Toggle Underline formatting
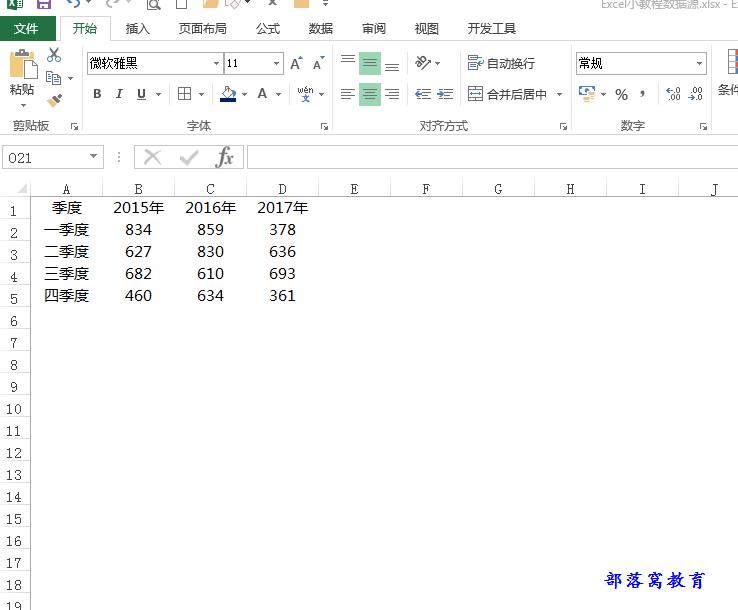This screenshot has width=738, height=610. 141,94
